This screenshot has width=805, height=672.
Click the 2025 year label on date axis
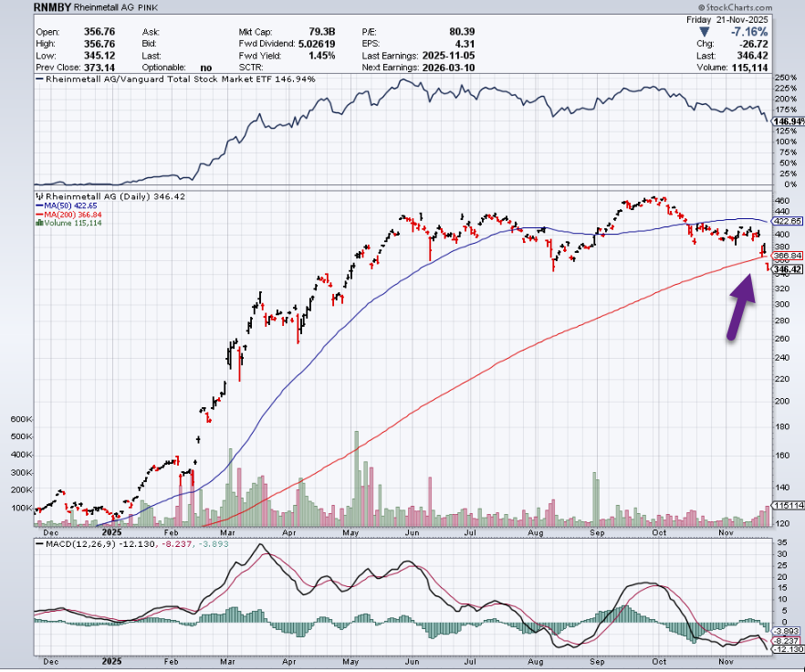pyautogui.click(x=113, y=531)
